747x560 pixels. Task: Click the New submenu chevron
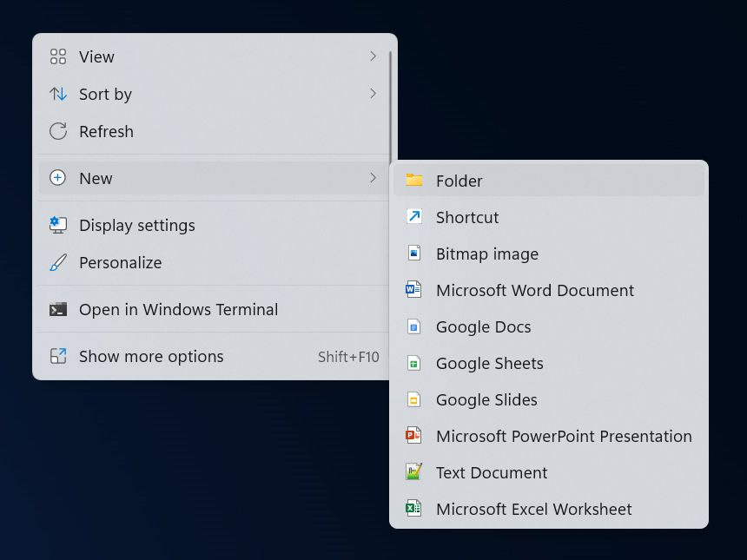373,178
